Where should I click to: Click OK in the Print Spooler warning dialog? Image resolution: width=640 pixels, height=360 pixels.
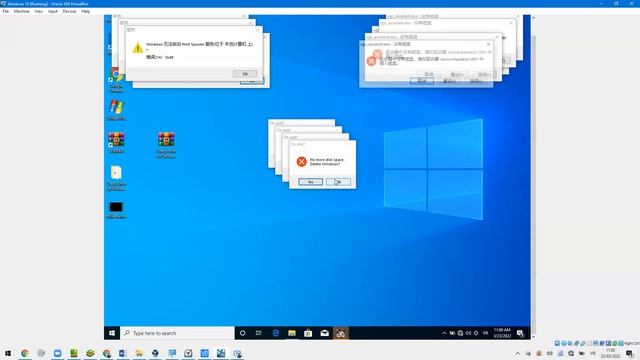tap(245, 74)
